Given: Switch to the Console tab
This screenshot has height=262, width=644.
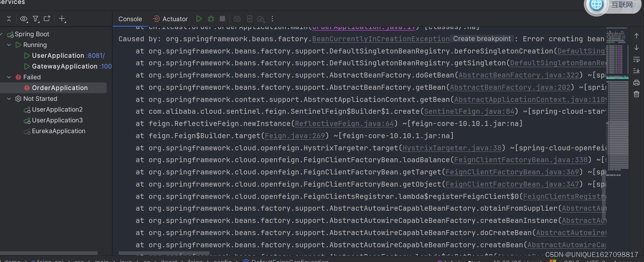Looking at the screenshot, I should pos(130,19).
